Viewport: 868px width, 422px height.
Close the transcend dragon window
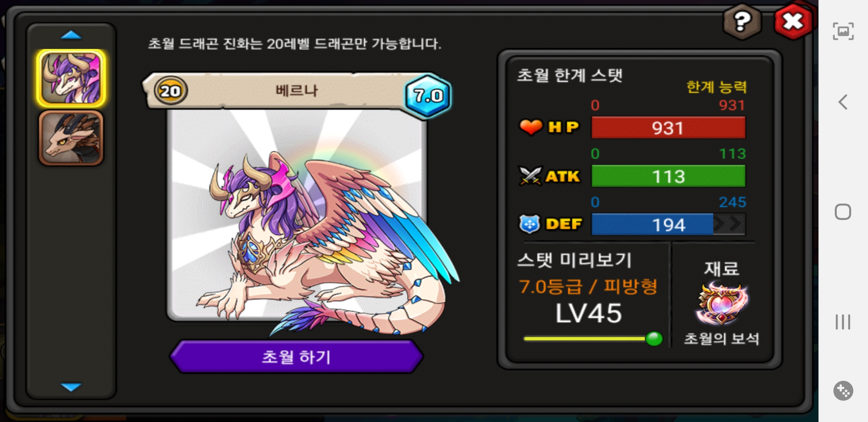[793, 21]
